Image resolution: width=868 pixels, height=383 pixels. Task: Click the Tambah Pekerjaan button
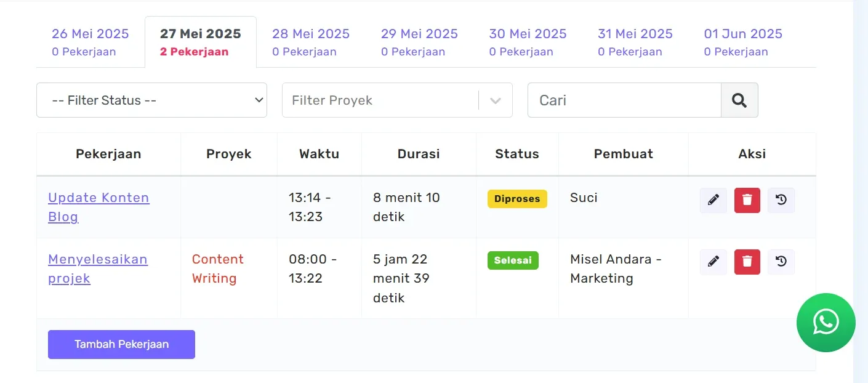coord(121,344)
